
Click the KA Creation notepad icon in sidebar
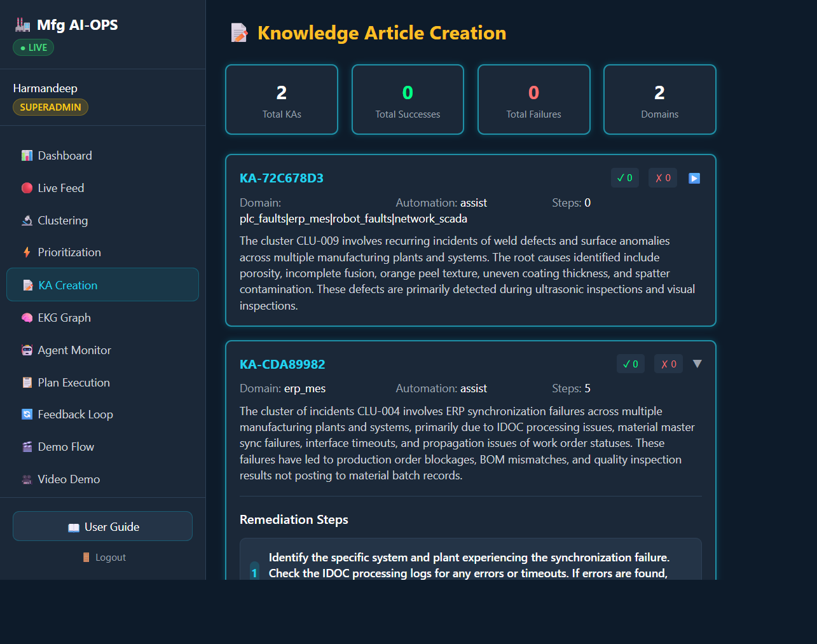point(27,285)
